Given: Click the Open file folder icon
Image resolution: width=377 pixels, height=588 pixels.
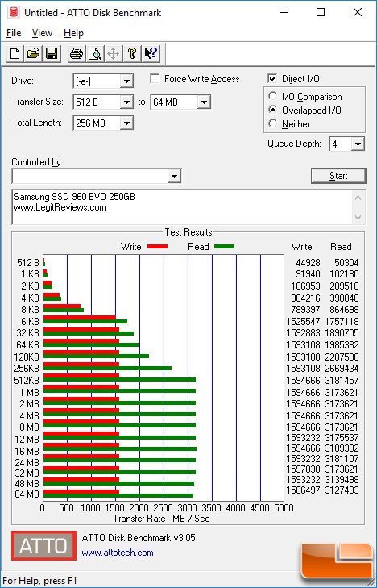Looking at the screenshot, I should tap(33, 54).
